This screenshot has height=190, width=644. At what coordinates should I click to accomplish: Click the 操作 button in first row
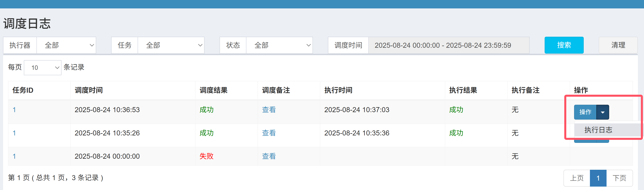585,112
